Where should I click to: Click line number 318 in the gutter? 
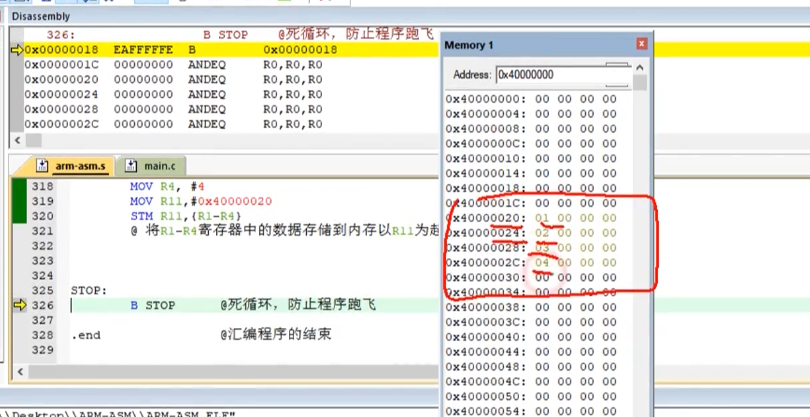point(42,187)
